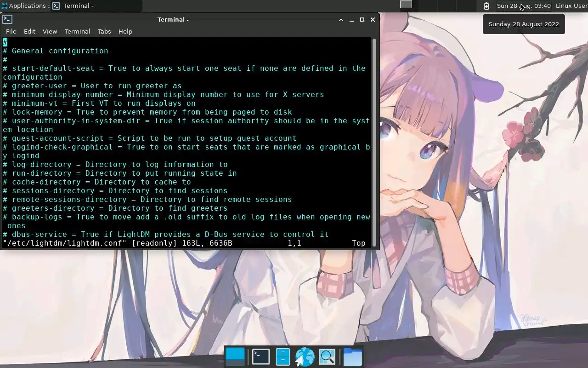Open the home folder icon in dock
588x368 pixels.
tap(353, 357)
